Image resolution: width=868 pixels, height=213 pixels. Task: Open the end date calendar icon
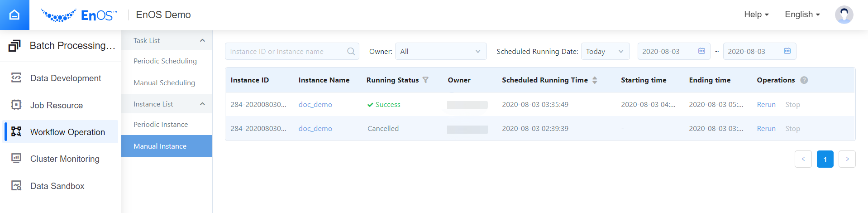[x=787, y=51]
